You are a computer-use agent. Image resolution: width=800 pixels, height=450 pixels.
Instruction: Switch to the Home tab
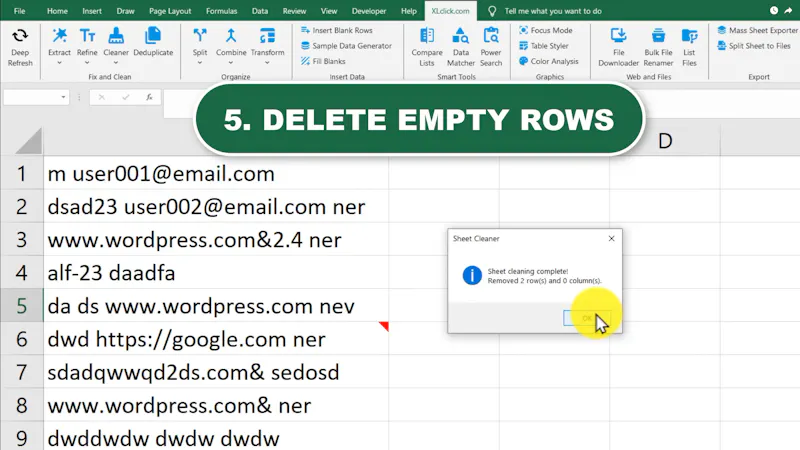pos(57,11)
